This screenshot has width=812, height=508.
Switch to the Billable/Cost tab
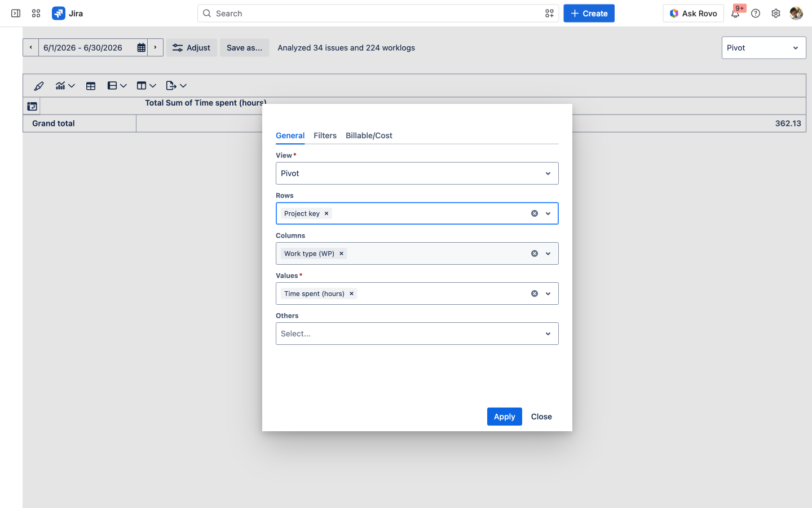coord(369,135)
